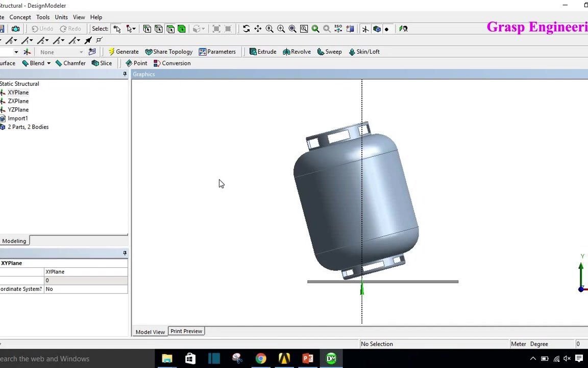
Task: Open the Chamfer tool
Action: tap(70, 63)
